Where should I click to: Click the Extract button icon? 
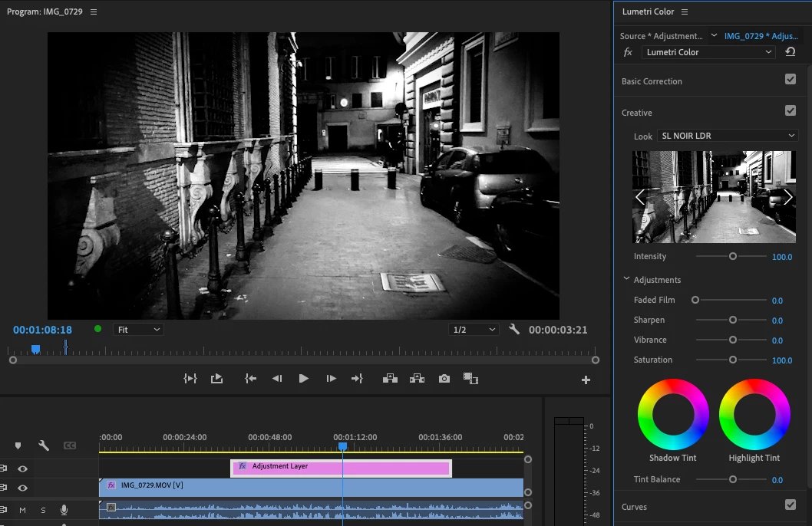coord(417,378)
